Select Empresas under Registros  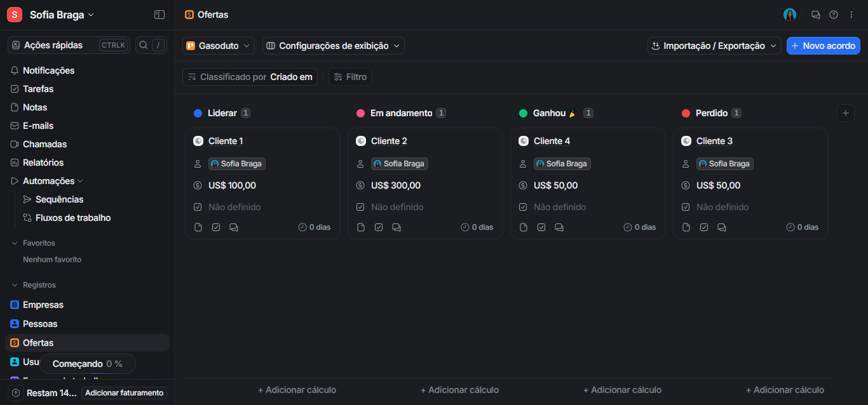(43, 304)
